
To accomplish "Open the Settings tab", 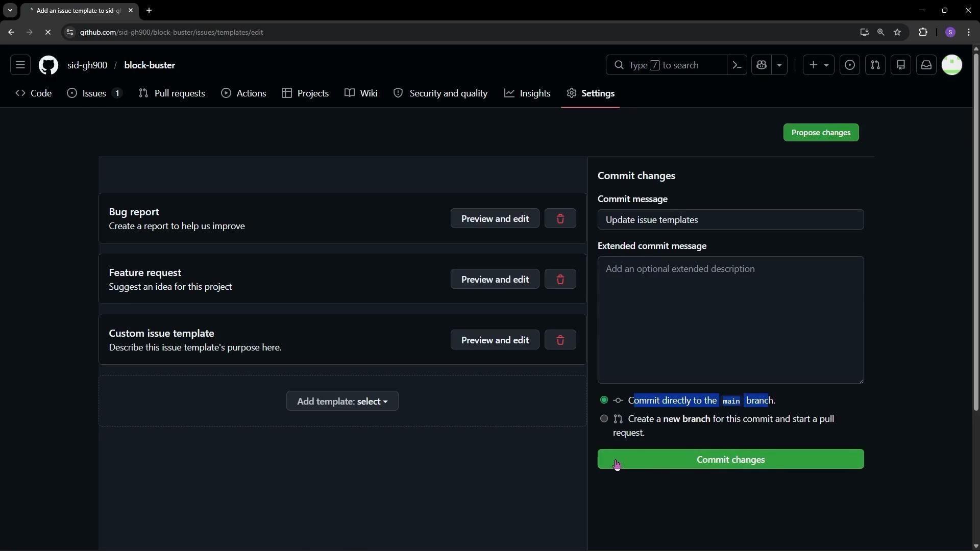I will tap(591, 93).
